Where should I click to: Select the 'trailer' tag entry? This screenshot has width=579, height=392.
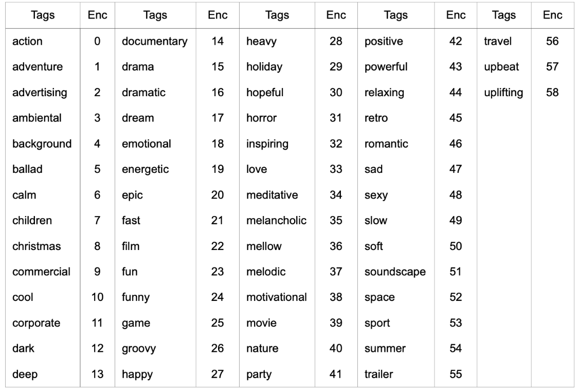pyautogui.click(x=378, y=375)
